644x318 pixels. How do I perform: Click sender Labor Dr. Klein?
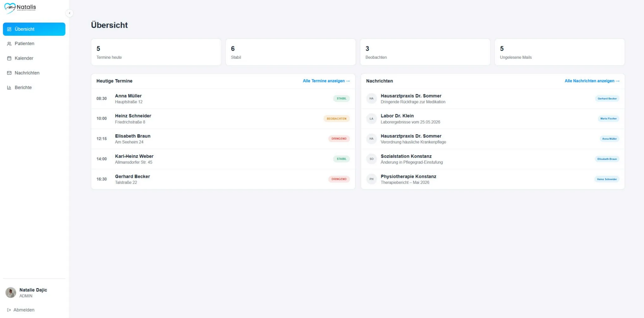click(397, 116)
